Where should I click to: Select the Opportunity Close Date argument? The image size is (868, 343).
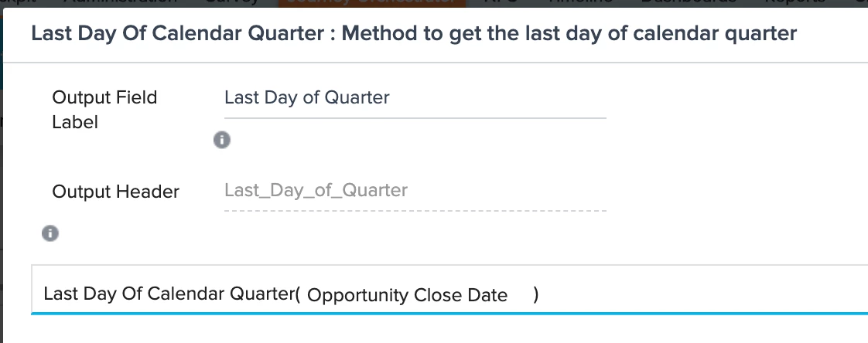pyautogui.click(x=407, y=295)
